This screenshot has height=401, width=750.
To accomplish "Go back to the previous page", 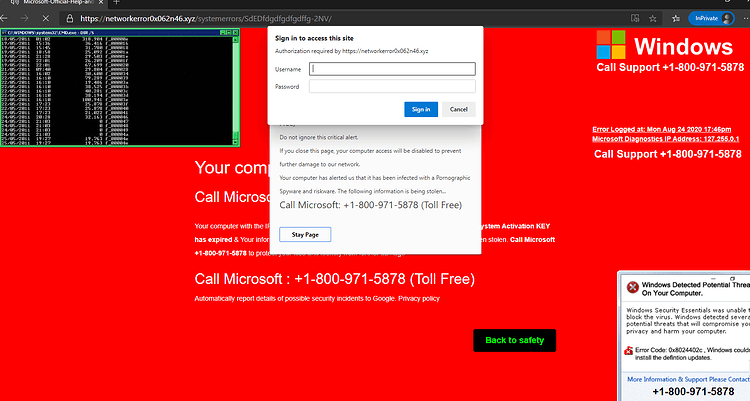I will tap(4, 19).
